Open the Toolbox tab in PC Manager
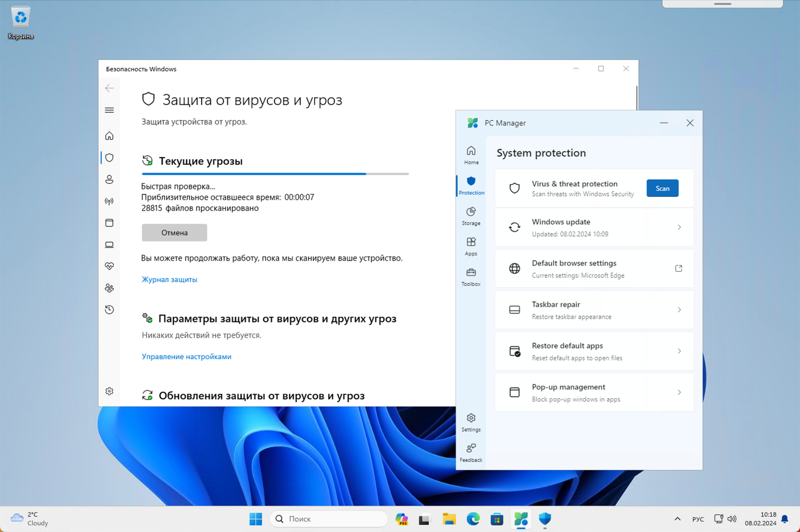The height and width of the screenshot is (532, 800). pos(471,277)
